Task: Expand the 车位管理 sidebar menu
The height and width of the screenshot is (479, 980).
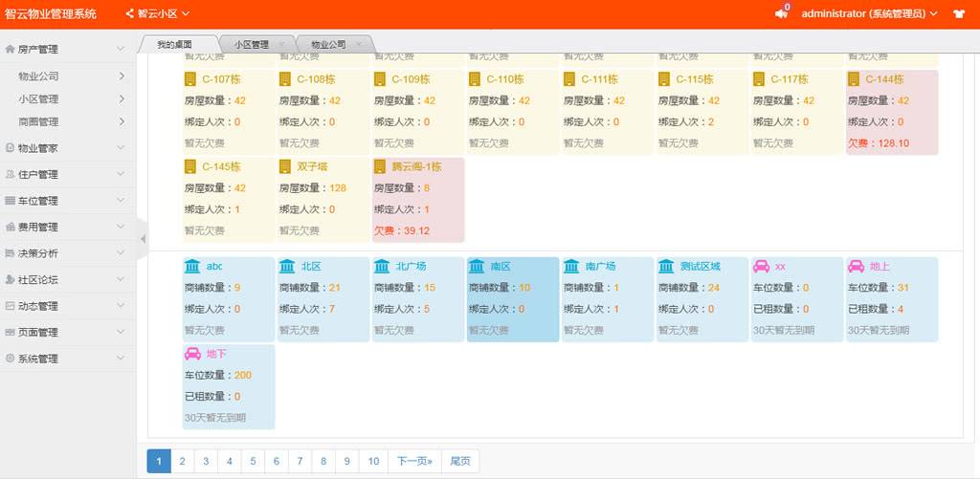Action: point(65,201)
